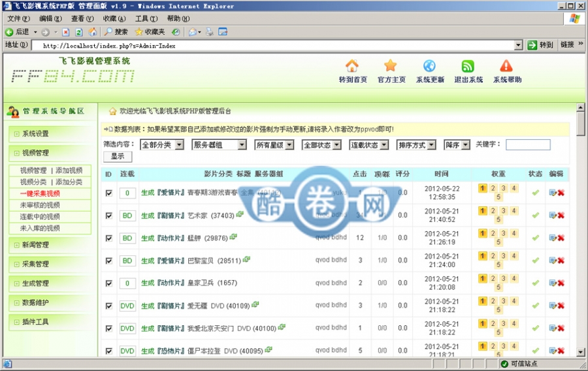Image resolution: width=588 pixels, height=371 pixels.
Task: Click the page scrollbar down arrow
Action: tap(581, 352)
